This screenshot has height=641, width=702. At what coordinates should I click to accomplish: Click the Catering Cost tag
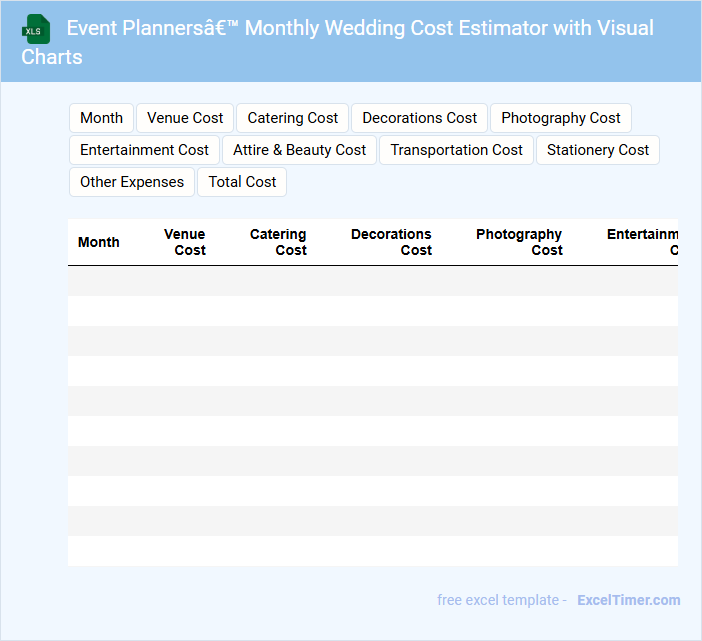(x=292, y=118)
